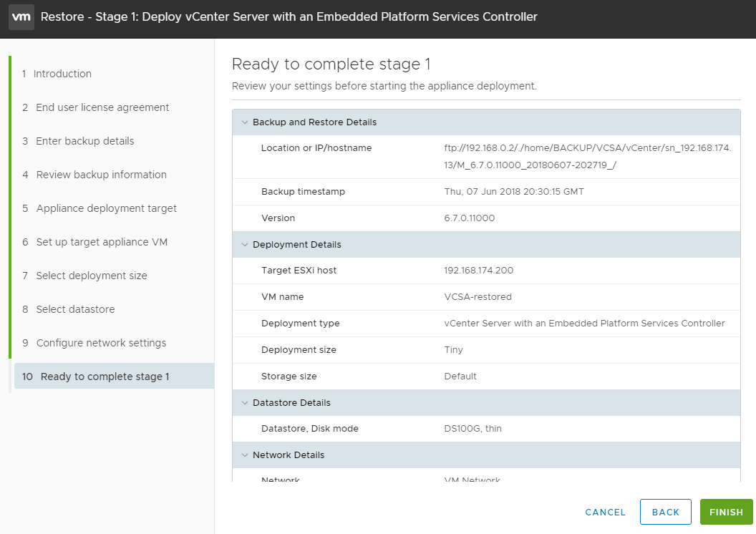Image resolution: width=756 pixels, height=534 pixels.
Task: Select Storage size value Default
Action: (460, 377)
